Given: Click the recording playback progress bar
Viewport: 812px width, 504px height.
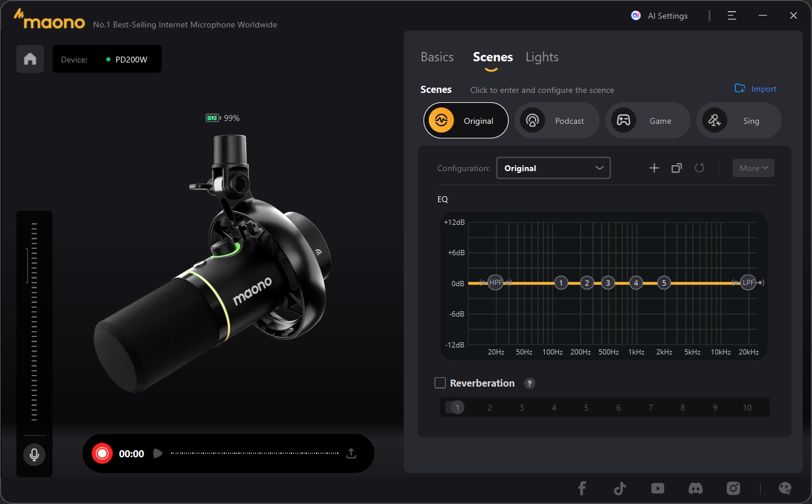Looking at the screenshot, I should tap(255, 453).
